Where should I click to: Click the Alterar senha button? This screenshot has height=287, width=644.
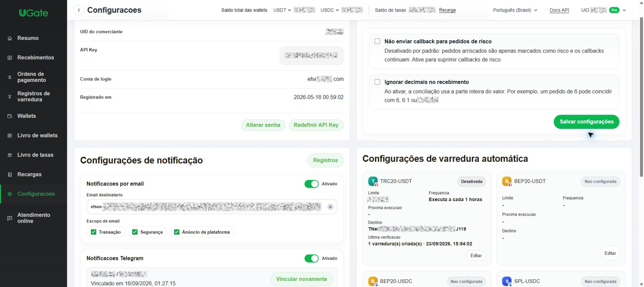pyautogui.click(x=263, y=125)
